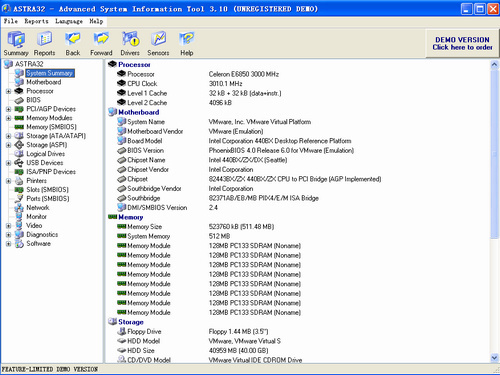Select Network in the sidebar tree
The width and height of the screenshot is (500, 375).
[38, 208]
